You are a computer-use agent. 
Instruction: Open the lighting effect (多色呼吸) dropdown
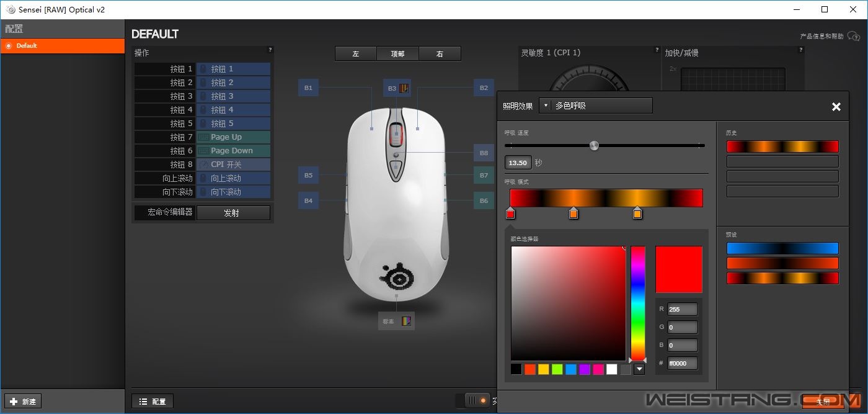[596, 106]
